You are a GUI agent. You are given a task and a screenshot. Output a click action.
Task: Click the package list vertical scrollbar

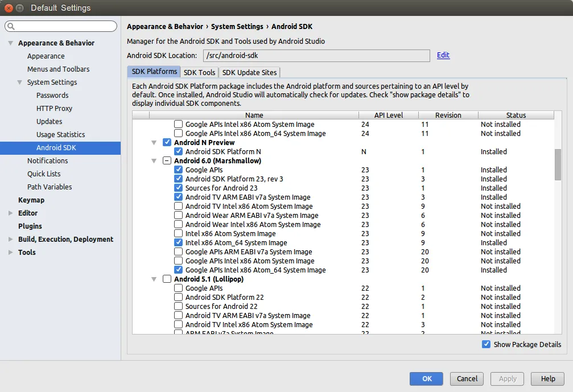coord(558,164)
